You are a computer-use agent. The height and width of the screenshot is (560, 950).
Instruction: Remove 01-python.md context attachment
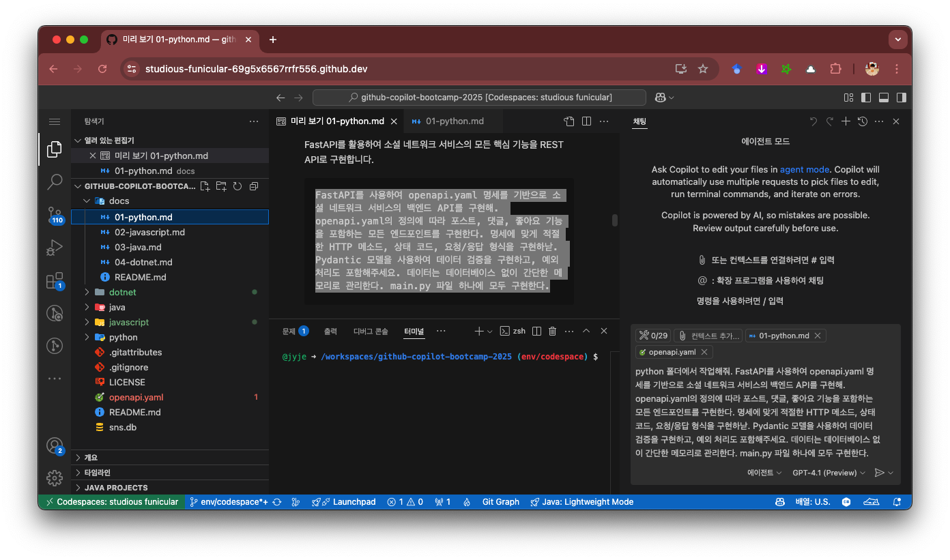(x=818, y=336)
